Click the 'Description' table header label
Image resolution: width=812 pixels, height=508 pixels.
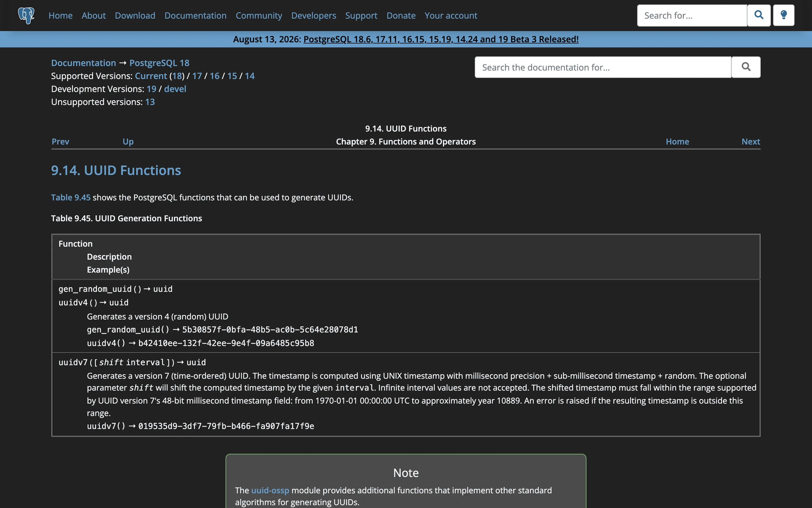[x=109, y=257]
